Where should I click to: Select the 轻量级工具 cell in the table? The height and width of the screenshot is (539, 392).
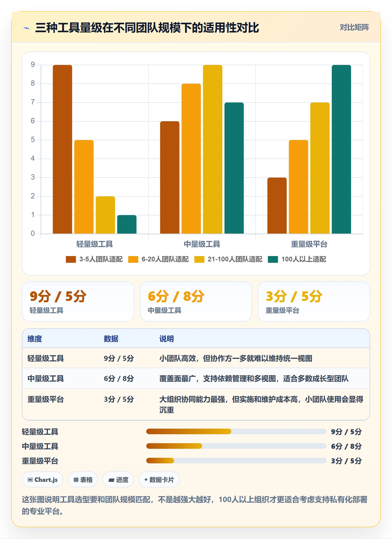46,358
